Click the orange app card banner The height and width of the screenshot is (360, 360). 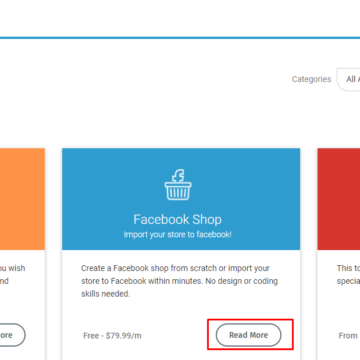[x=22, y=199]
